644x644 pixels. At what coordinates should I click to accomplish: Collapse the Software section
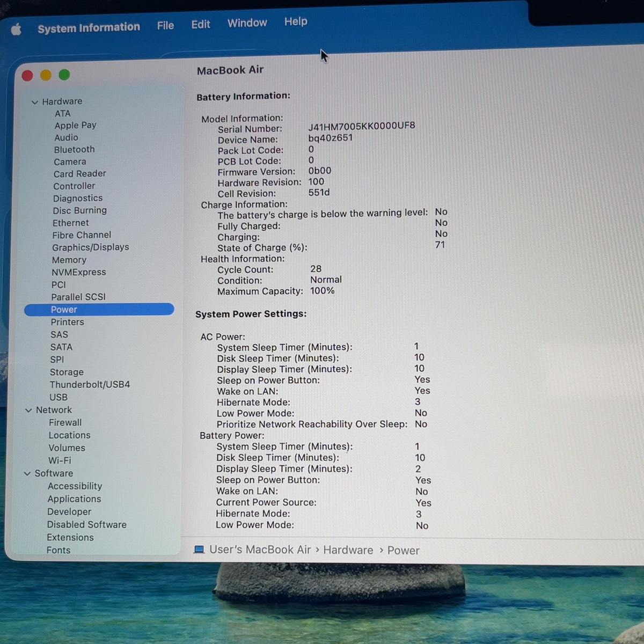[x=27, y=473]
